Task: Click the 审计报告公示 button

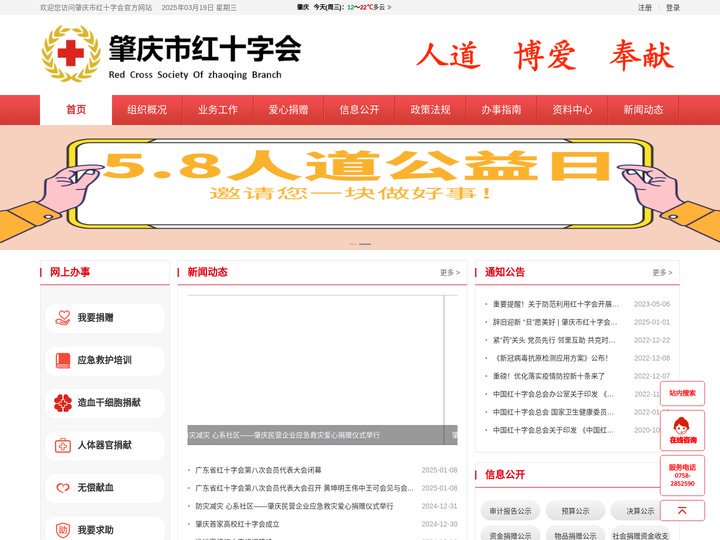Action: pyautogui.click(x=510, y=511)
